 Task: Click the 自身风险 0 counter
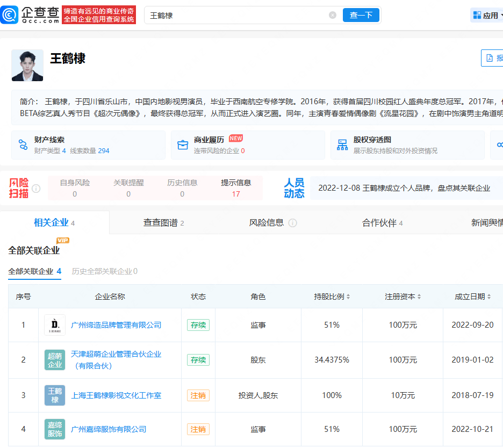tap(75, 188)
